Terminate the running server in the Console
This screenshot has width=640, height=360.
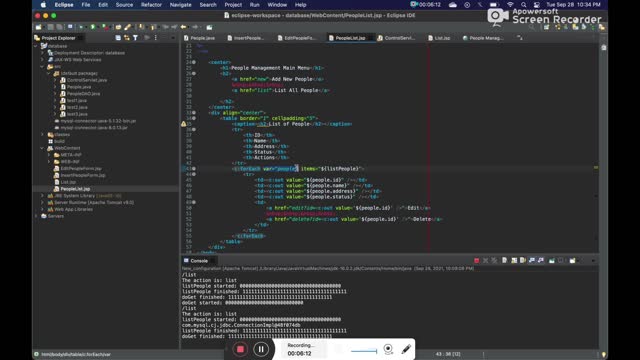476,260
